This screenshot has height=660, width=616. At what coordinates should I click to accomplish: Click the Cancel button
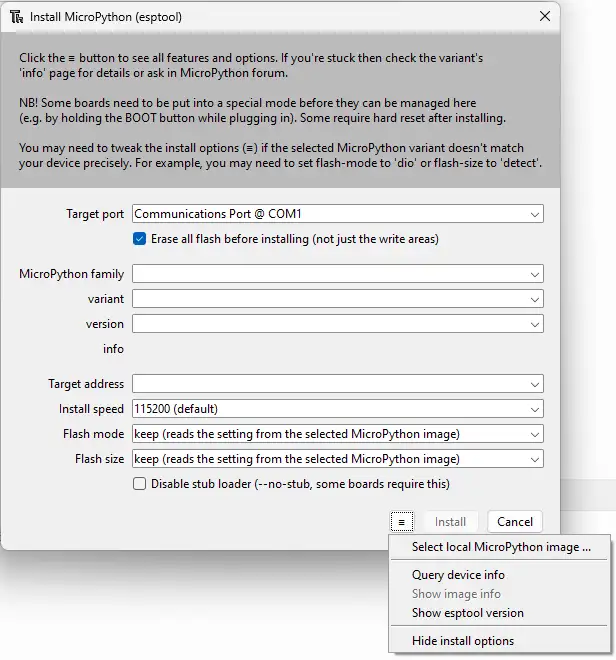coord(515,522)
